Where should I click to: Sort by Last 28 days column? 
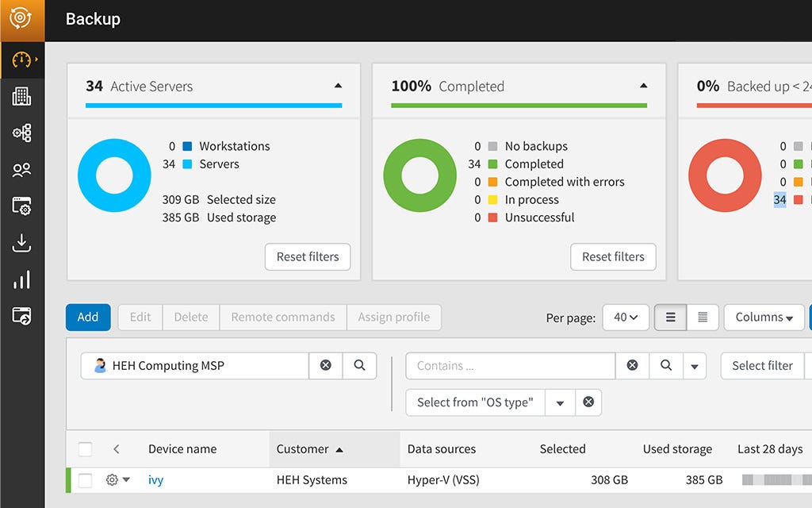tap(770, 449)
